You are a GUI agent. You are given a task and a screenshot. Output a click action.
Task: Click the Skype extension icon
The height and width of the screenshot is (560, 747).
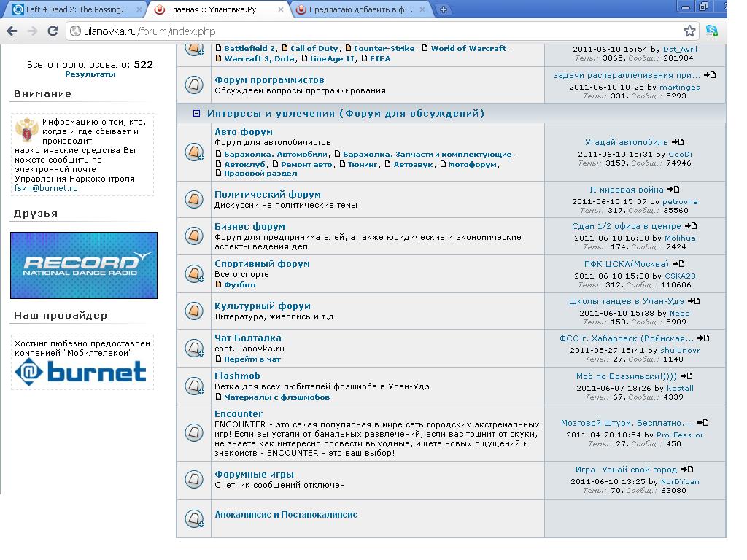712,31
